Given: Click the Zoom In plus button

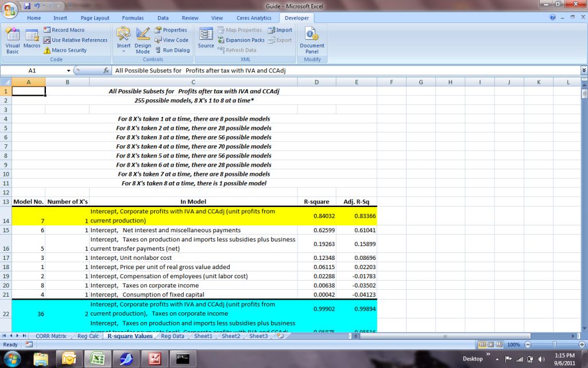Looking at the screenshot, I should pyautogui.click(x=582, y=344).
